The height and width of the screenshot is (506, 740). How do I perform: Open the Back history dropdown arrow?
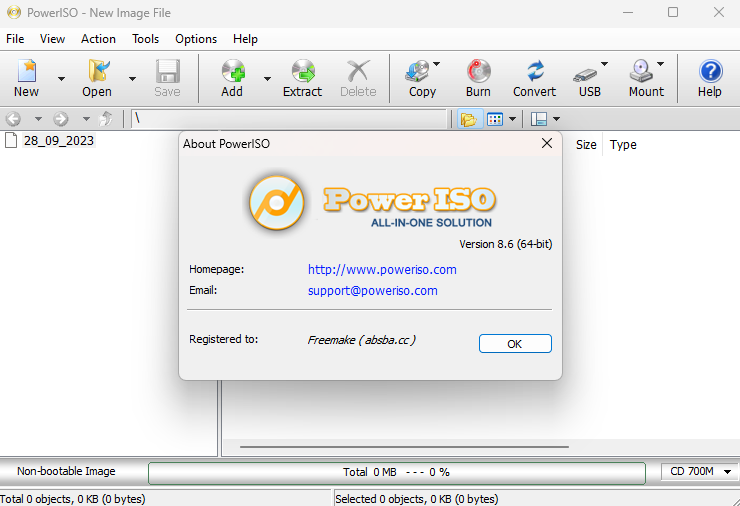click(38, 119)
